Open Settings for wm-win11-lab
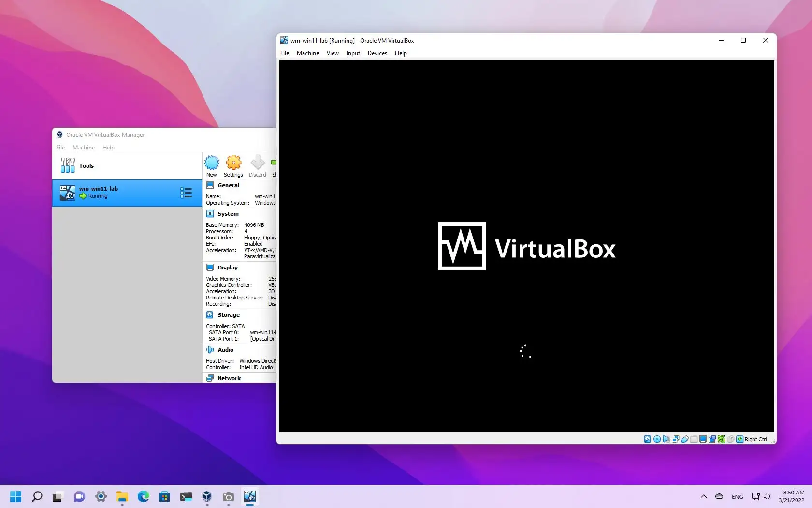The image size is (812, 508). click(x=233, y=166)
